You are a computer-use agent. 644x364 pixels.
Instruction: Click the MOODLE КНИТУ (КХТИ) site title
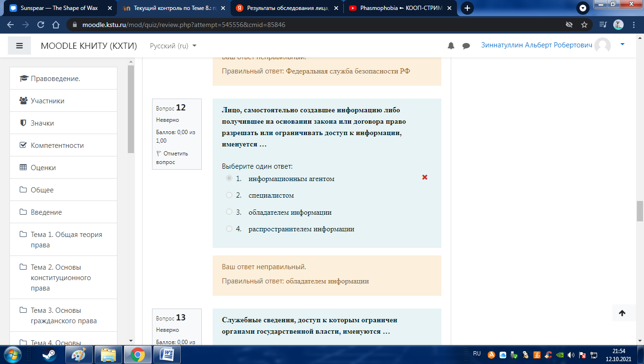(x=89, y=46)
